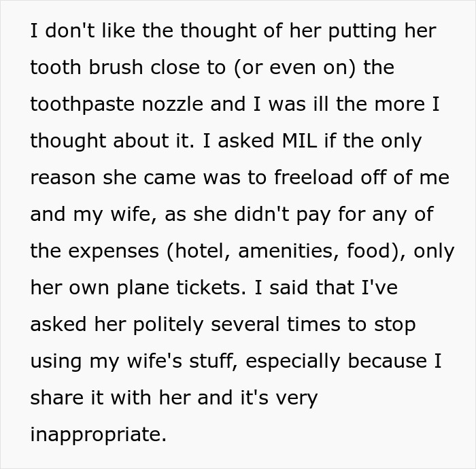This screenshot has width=476, height=469.
Task: Click the word "share" starting a line
Action: [56, 398]
